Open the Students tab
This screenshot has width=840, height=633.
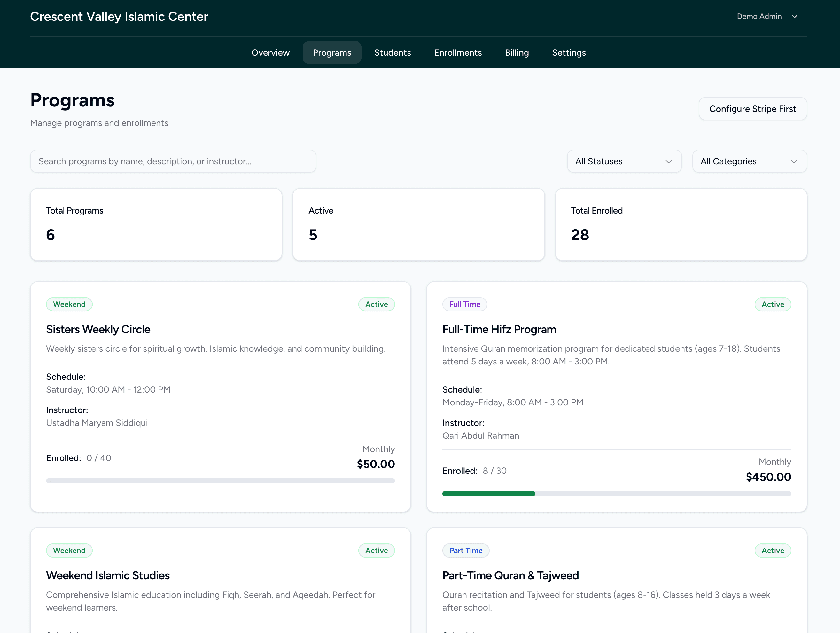pyautogui.click(x=392, y=52)
